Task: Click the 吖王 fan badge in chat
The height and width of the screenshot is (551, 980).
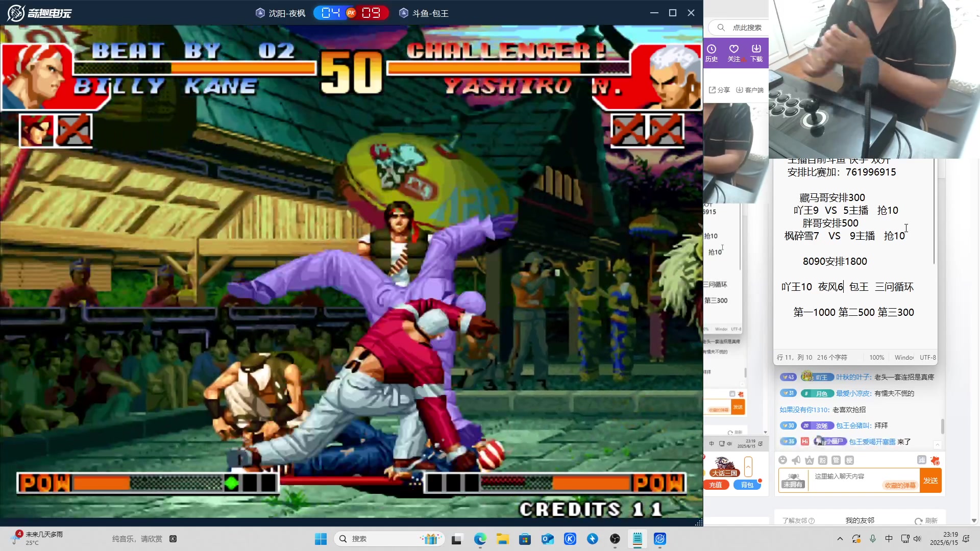Action: pos(817,377)
